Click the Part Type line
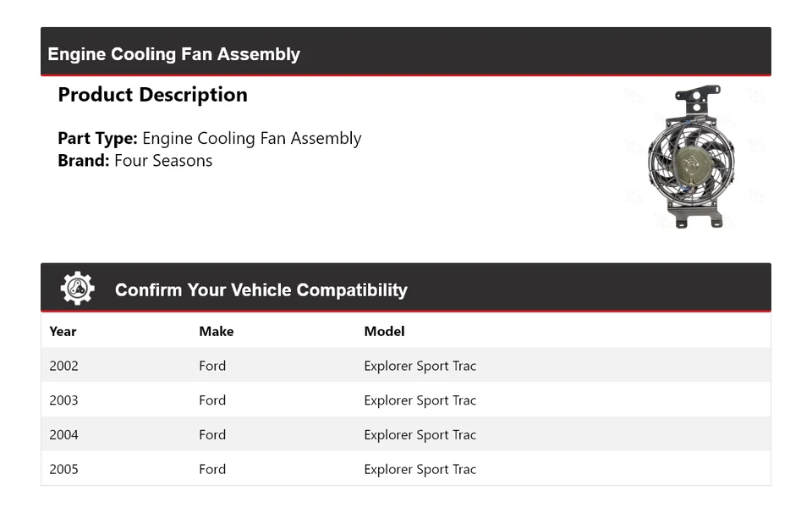 pyautogui.click(x=209, y=138)
